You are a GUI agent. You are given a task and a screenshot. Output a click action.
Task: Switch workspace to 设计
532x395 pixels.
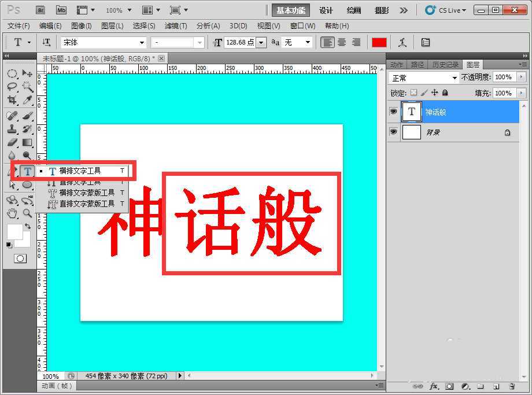325,10
